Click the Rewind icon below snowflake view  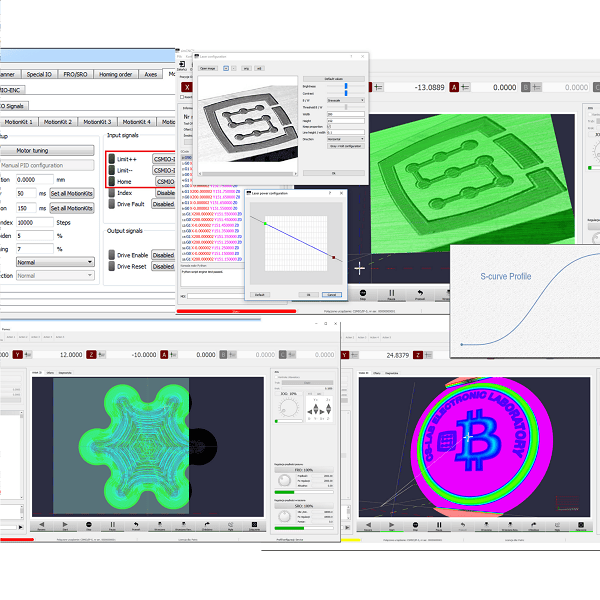pos(41,524)
